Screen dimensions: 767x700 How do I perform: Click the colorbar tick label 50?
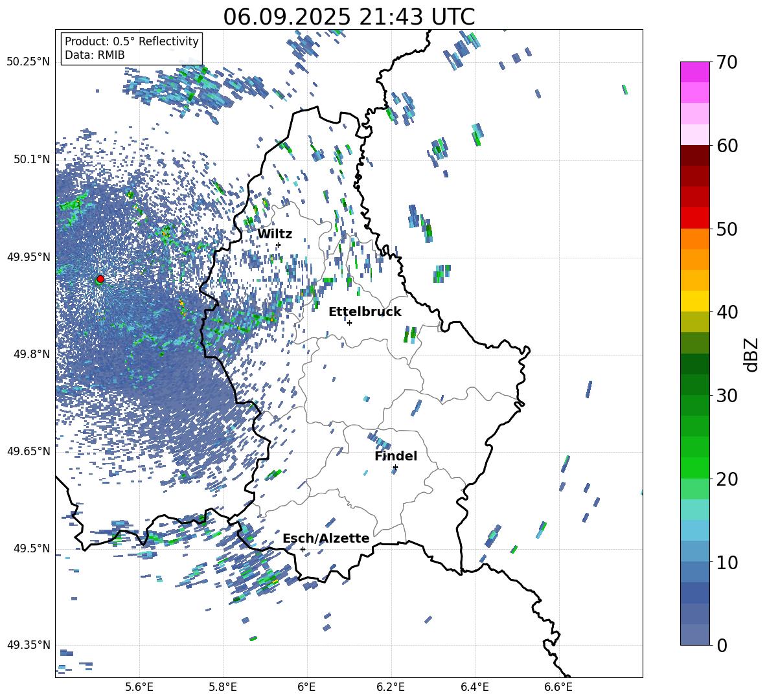[727, 229]
